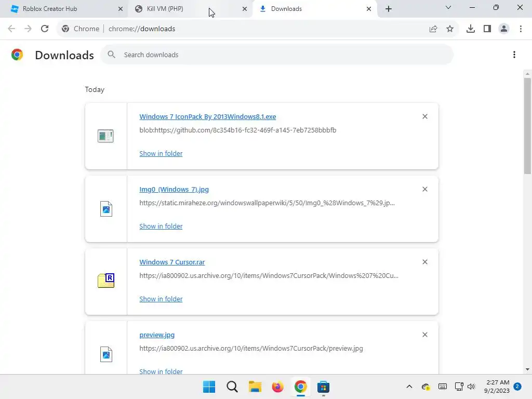Open Chrome's three-dot main menu
Viewport: 532px width, 399px height.
click(x=521, y=29)
